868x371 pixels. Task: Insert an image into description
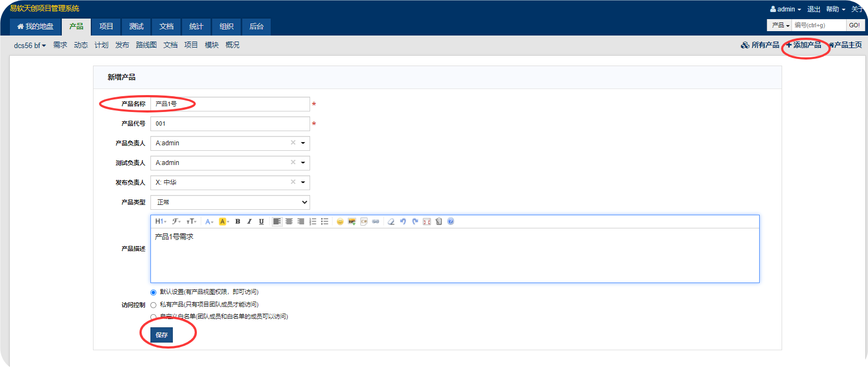(x=352, y=221)
